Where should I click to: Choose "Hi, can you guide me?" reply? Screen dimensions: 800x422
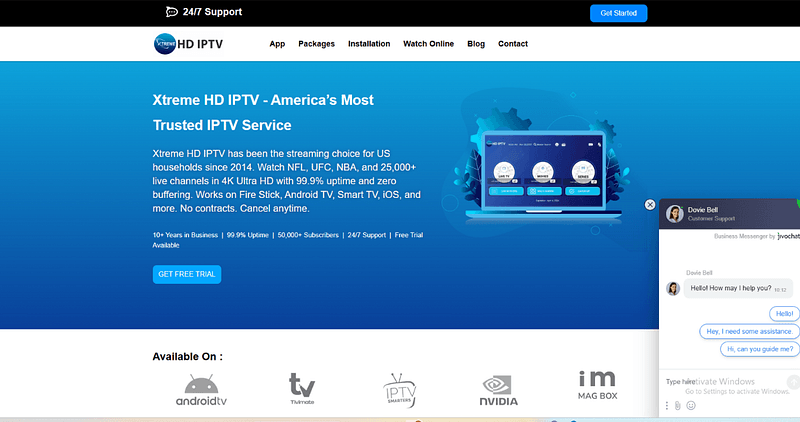pyautogui.click(x=760, y=349)
